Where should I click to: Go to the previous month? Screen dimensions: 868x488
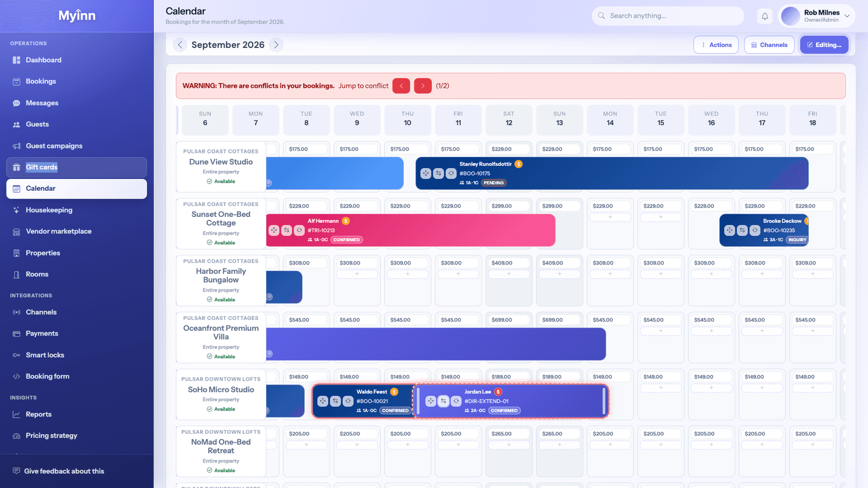click(x=180, y=45)
